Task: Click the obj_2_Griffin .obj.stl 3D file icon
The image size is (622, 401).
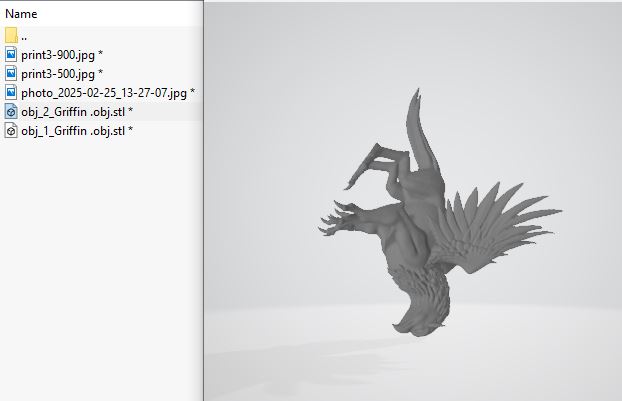Action: click(x=11, y=111)
